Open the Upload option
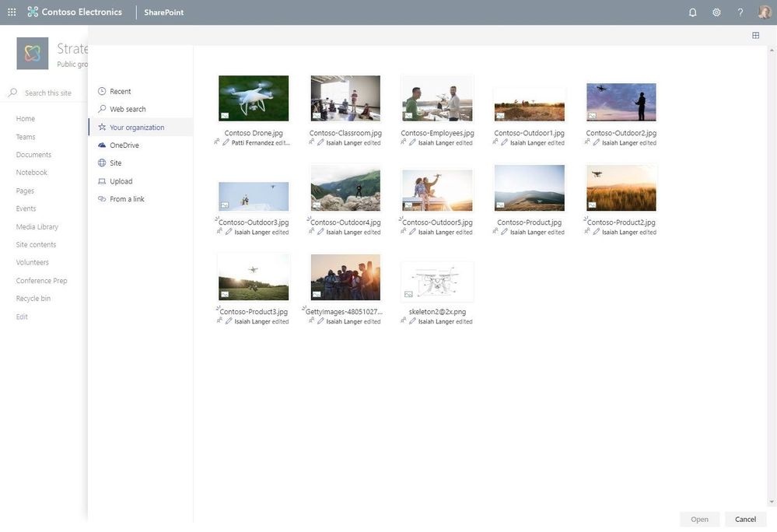The height and width of the screenshot is (532, 777). click(121, 180)
